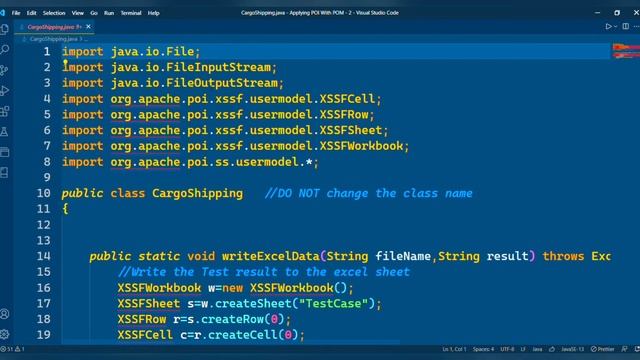Click the minimap overview on the right edge
Screen dimensions: 640x360
(626, 51)
